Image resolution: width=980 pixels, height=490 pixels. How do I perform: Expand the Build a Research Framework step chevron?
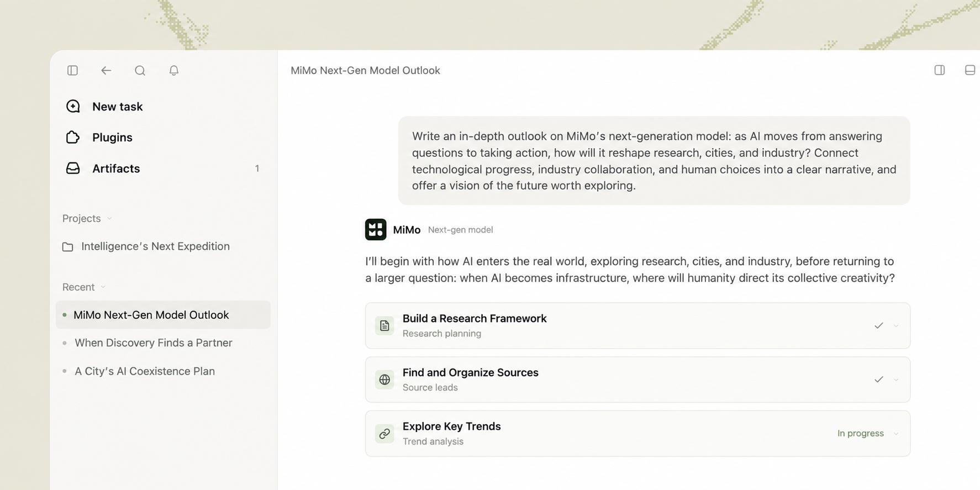(x=896, y=325)
